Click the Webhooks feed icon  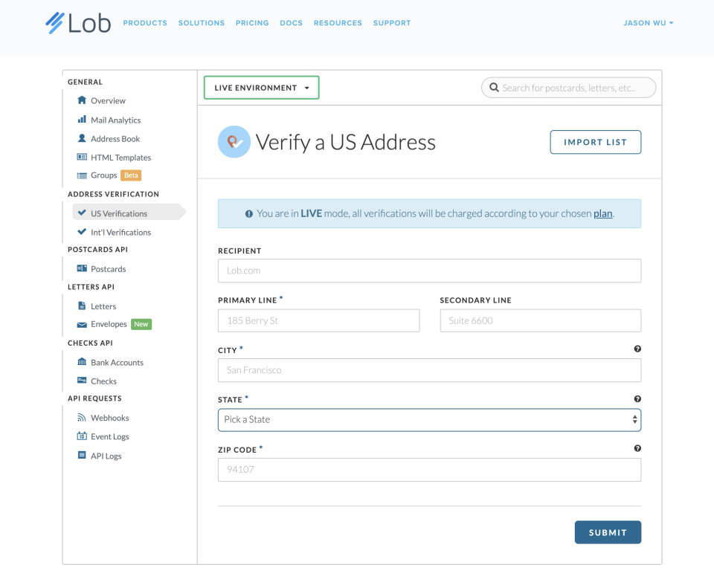82,418
